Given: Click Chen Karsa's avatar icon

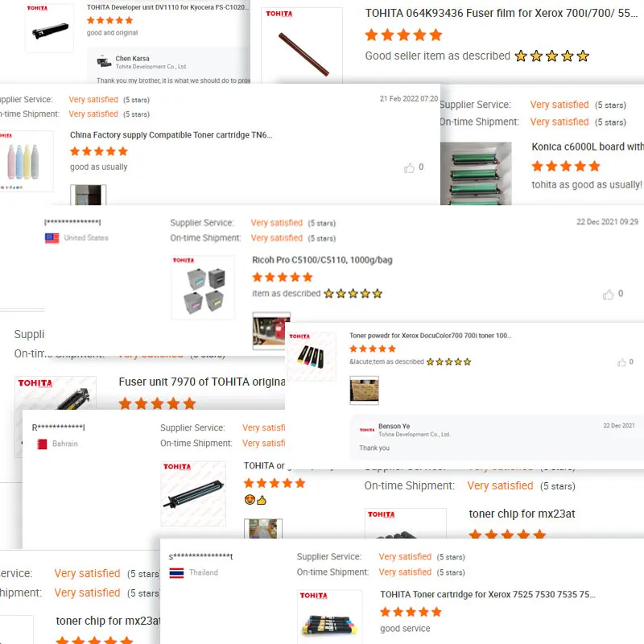Looking at the screenshot, I should [104, 62].
